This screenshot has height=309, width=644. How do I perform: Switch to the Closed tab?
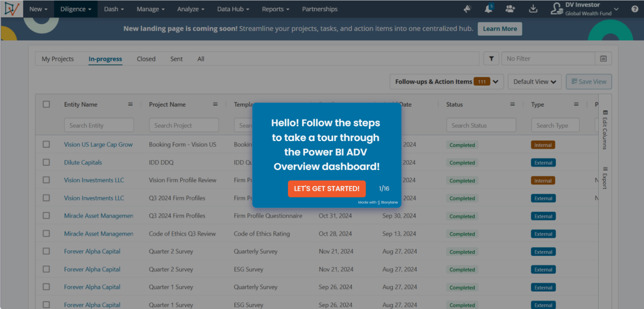coord(146,59)
